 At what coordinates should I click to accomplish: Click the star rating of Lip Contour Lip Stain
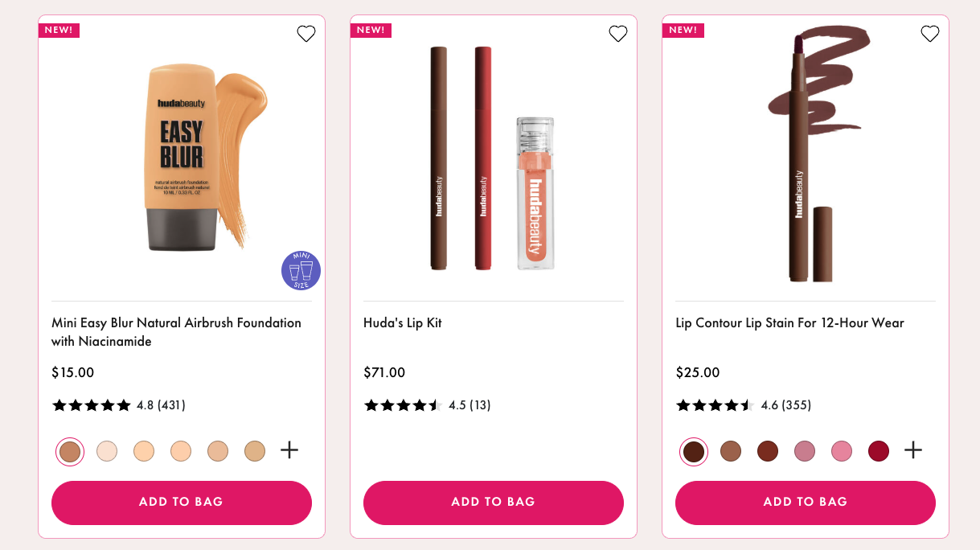(x=714, y=405)
